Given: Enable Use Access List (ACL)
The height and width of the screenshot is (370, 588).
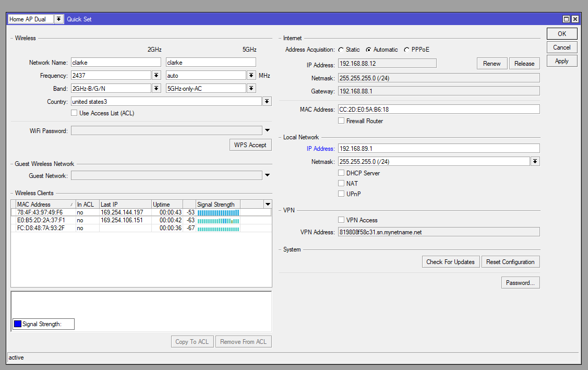Looking at the screenshot, I should coord(74,113).
